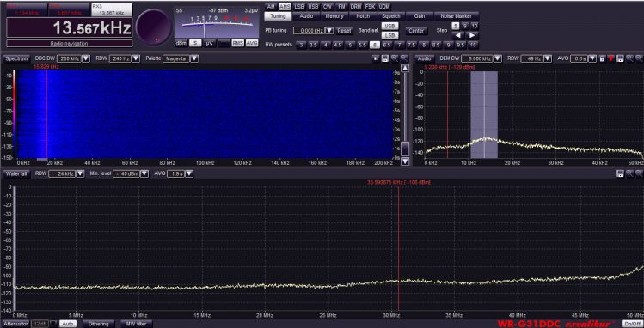The image size is (644, 328).
Task: Zoom out on the spectrum panel
Action: pyautogui.click(x=404, y=59)
